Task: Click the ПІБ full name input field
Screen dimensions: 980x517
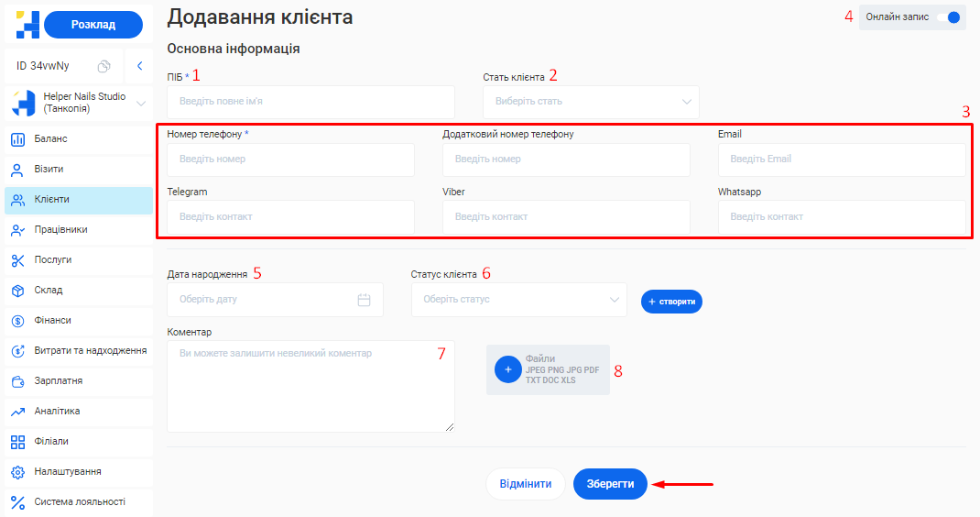Action: coord(310,102)
